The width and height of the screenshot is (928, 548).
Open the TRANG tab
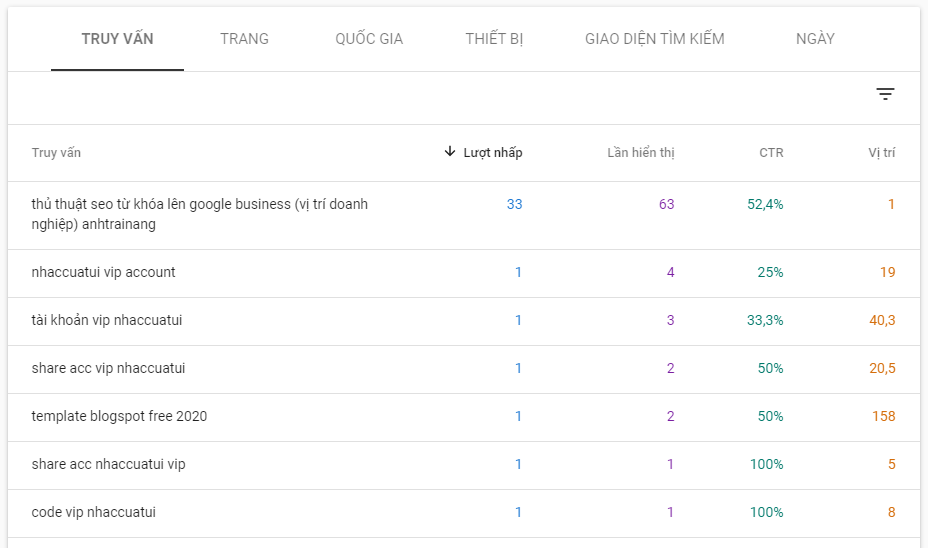(x=244, y=39)
